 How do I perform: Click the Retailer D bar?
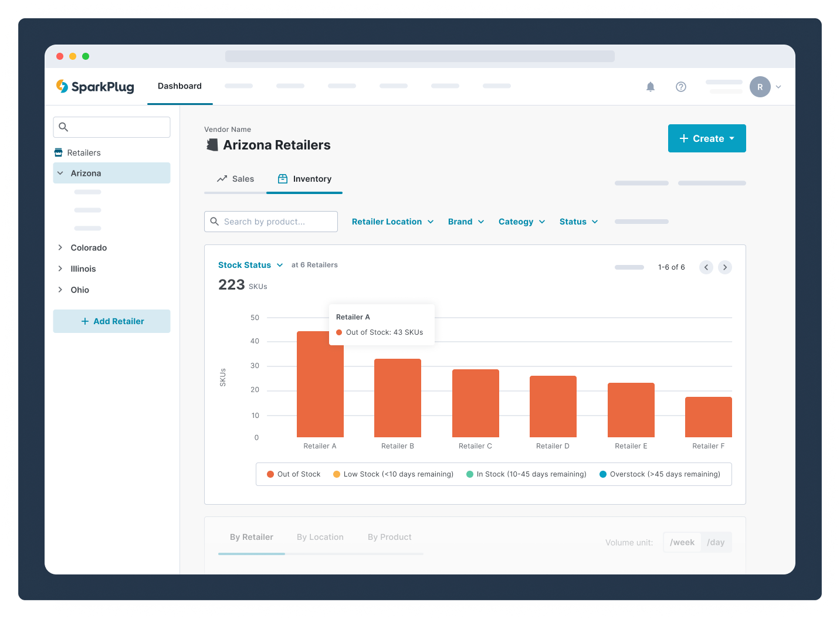click(x=553, y=406)
